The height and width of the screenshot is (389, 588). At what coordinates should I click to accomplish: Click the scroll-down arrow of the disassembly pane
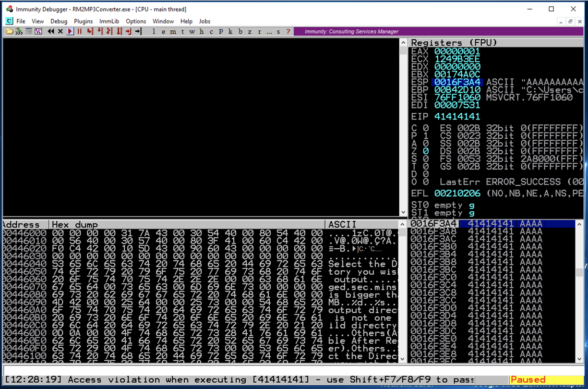(403, 212)
